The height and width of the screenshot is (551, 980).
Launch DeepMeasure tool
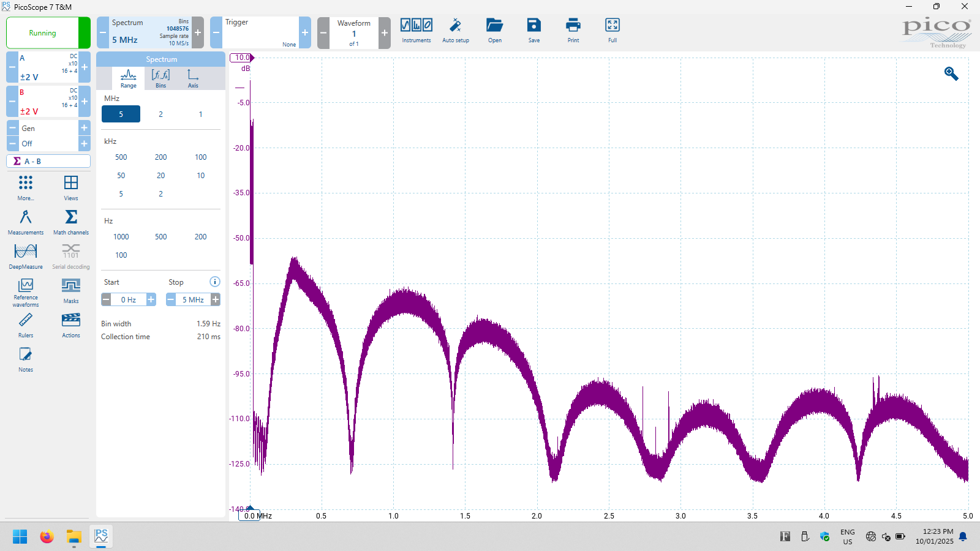point(26,256)
